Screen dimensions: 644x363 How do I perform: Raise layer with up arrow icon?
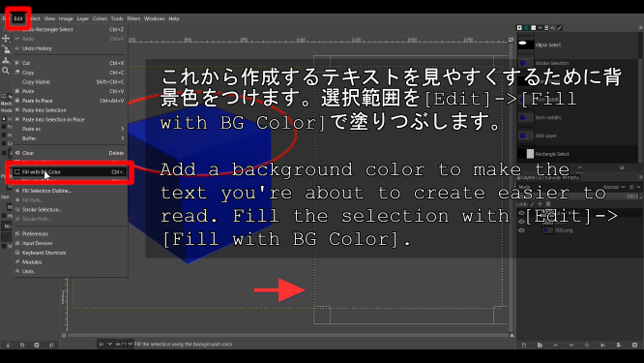tap(555, 345)
